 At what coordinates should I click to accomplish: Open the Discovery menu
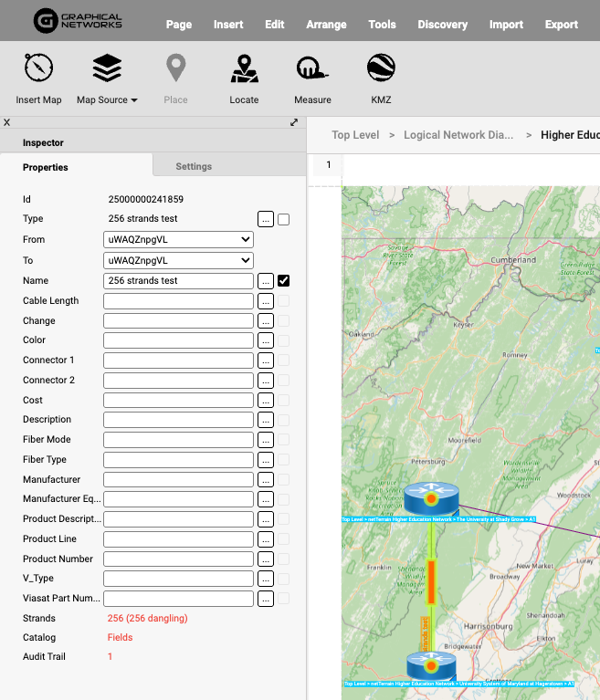point(442,25)
